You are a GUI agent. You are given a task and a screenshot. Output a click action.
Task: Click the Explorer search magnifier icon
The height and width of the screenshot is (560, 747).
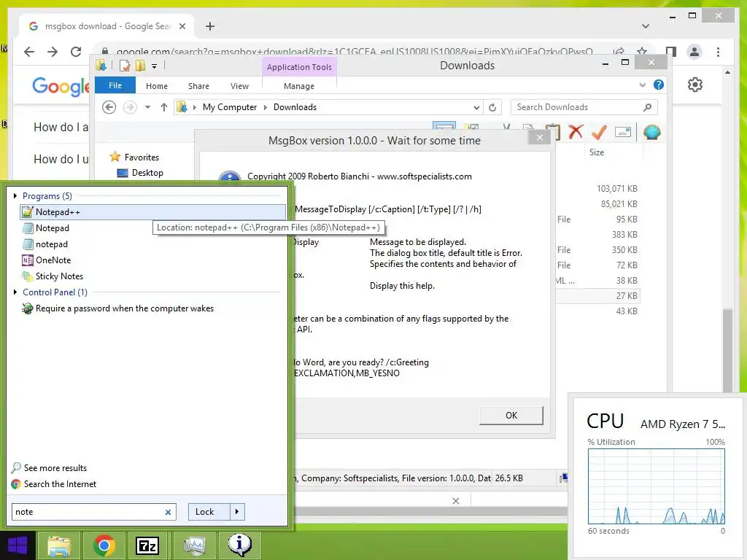tap(647, 107)
